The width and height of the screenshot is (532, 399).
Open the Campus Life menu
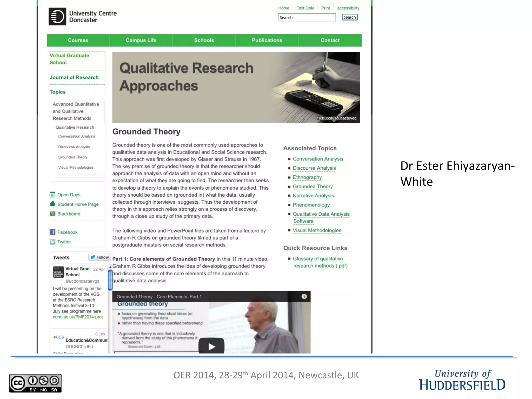click(141, 40)
